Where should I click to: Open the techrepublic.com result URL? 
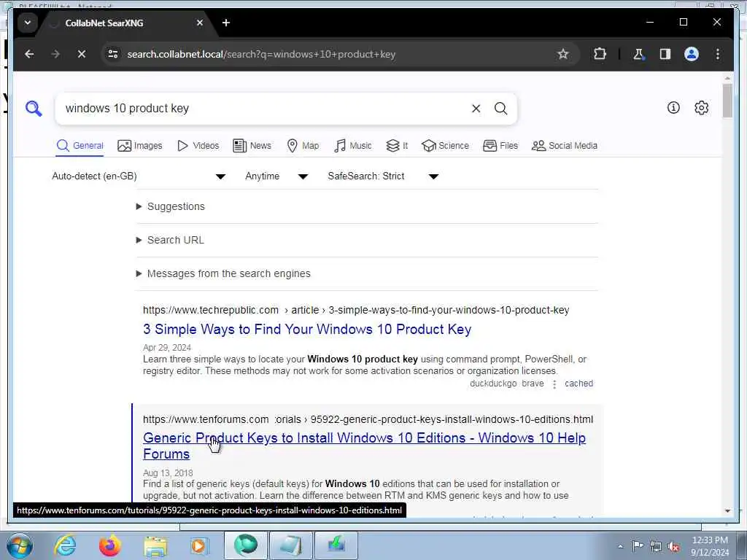point(356,310)
